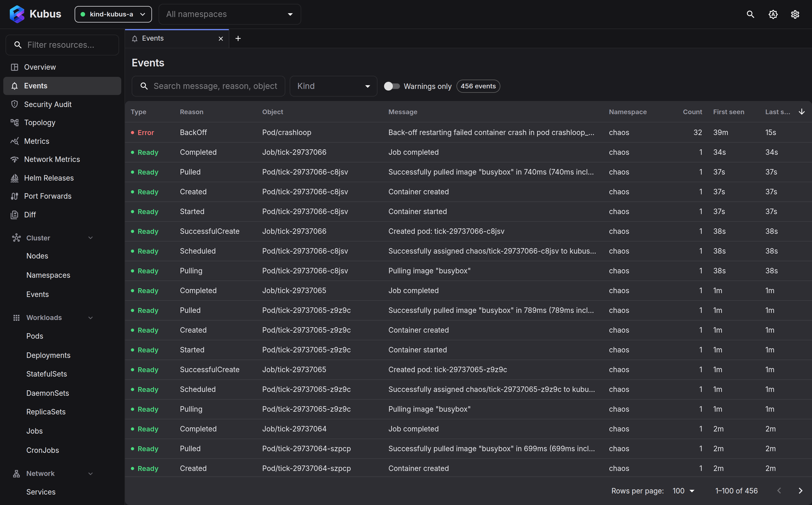Sort by Namespace column header

click(x=627, y=112)
